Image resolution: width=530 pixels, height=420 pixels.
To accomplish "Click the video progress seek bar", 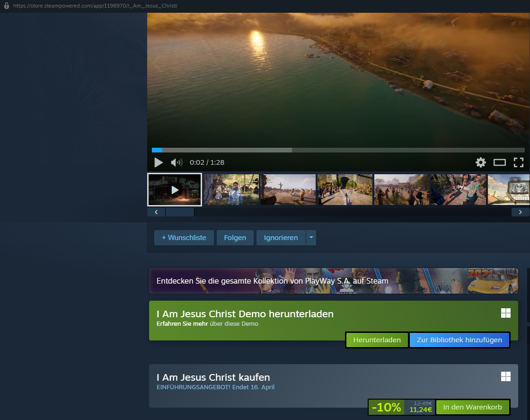I will tap(331, 150).
